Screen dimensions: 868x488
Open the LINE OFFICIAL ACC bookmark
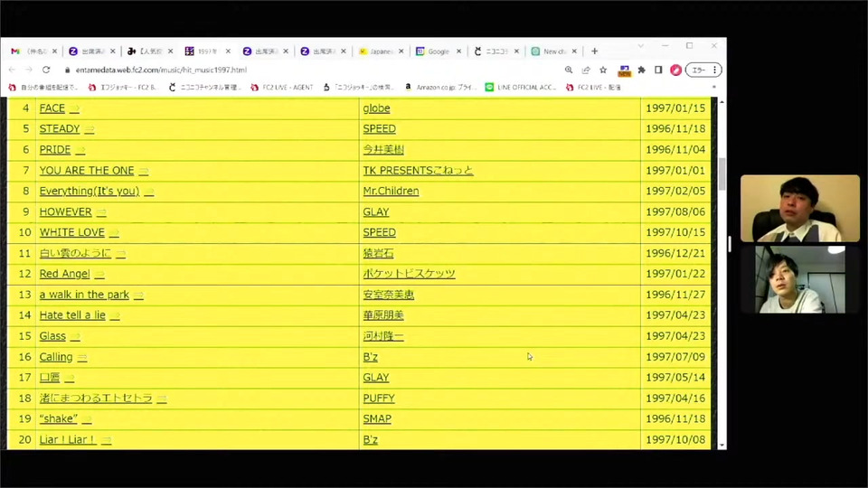coord(521,88)
